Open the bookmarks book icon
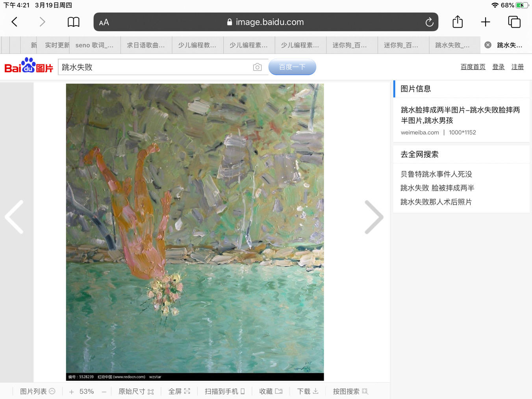Viewport: 532px width, 399px height. 74,22
